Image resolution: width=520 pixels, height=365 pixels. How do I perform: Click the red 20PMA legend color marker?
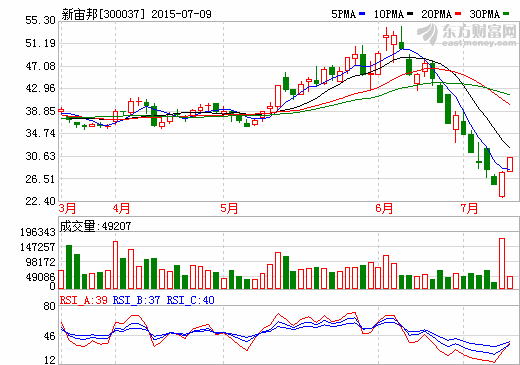coord(458,14)
